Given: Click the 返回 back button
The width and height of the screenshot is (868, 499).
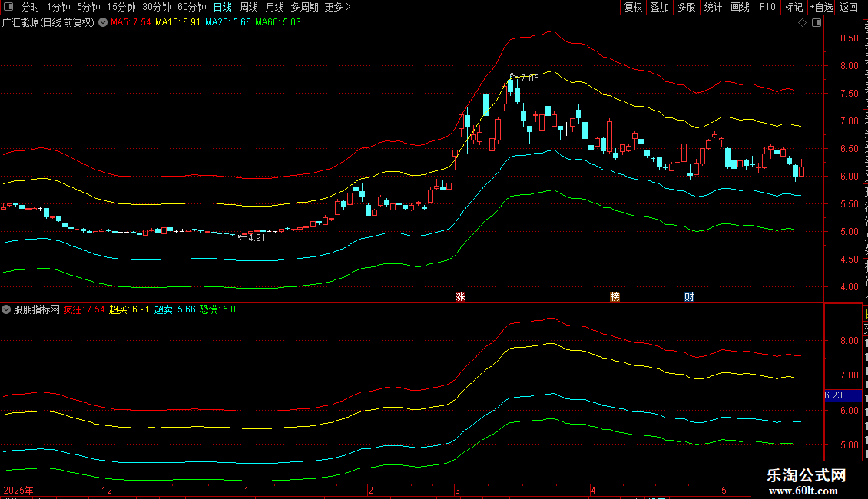Looking at the screenshot, I should click(x=848, y=7).
